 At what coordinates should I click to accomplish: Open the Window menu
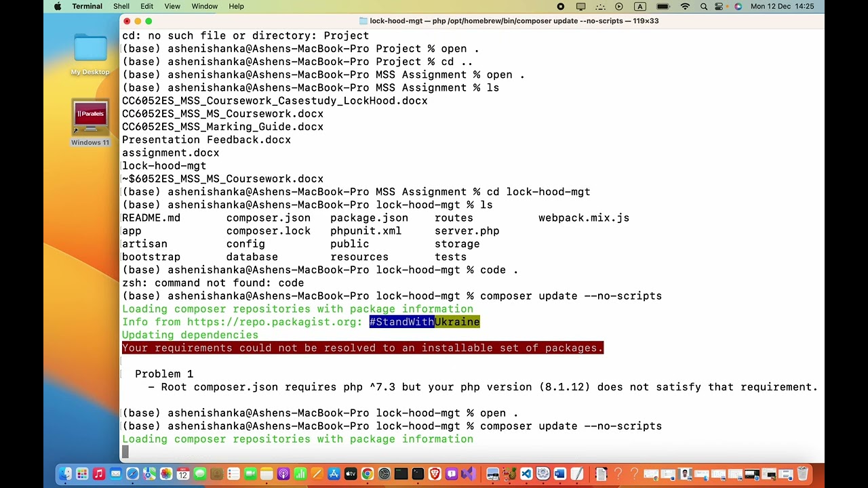pyautogui.click(x=204, y=6)
